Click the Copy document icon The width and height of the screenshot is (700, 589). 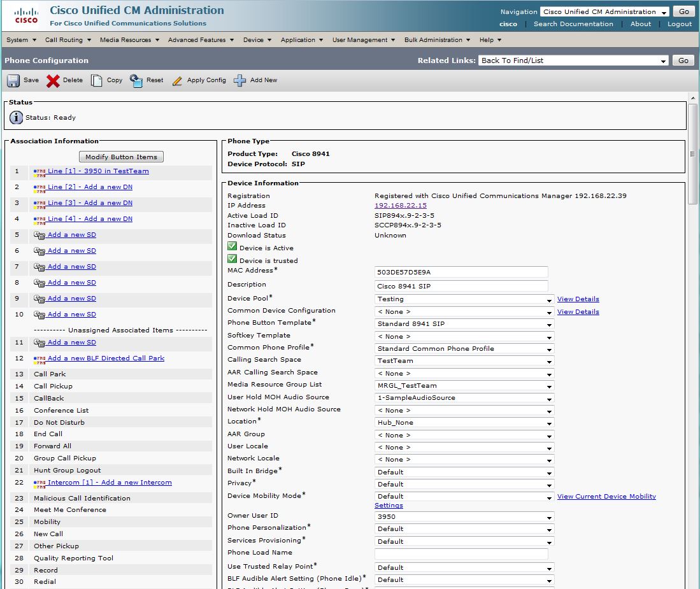pos(96,81)
